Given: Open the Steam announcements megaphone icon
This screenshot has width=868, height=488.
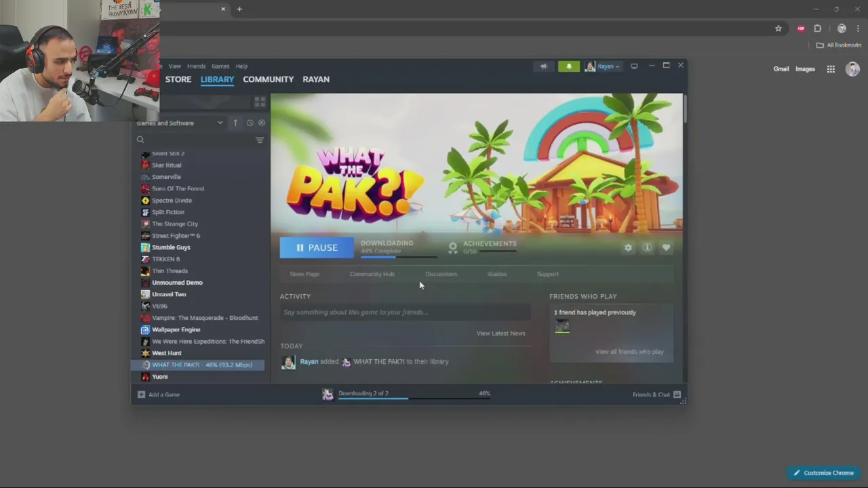Looking at the screenshot, I should coord(543,66).
